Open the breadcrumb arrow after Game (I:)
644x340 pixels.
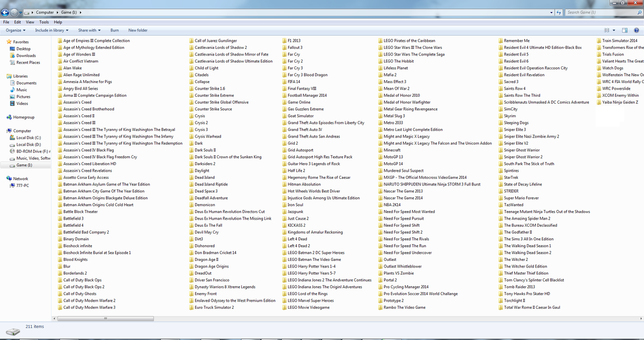point(80,12)
